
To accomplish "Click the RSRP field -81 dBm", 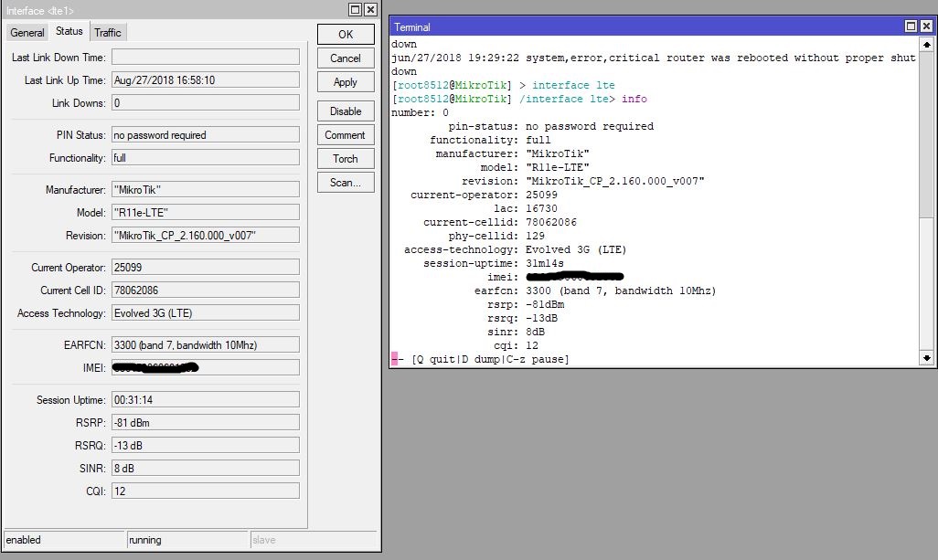I will pos(205,422).
